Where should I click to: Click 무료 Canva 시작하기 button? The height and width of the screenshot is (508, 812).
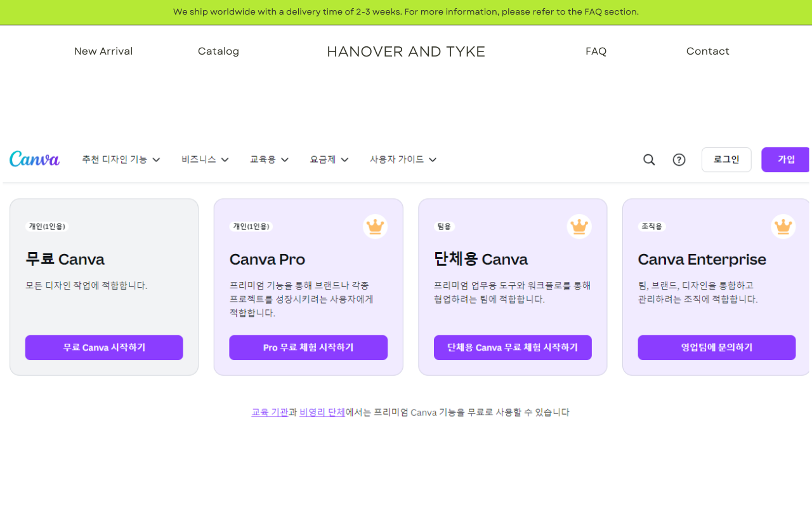(x=104, y=347)
